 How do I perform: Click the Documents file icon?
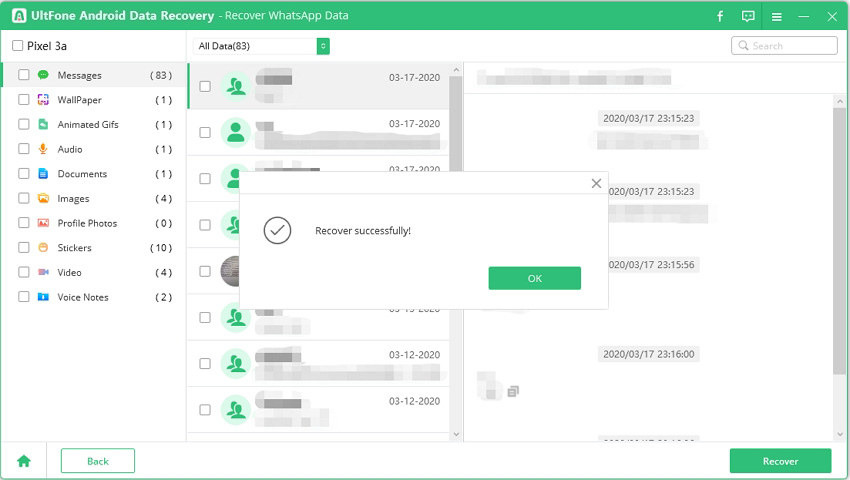pyautogui.click(x=43, y=174)
